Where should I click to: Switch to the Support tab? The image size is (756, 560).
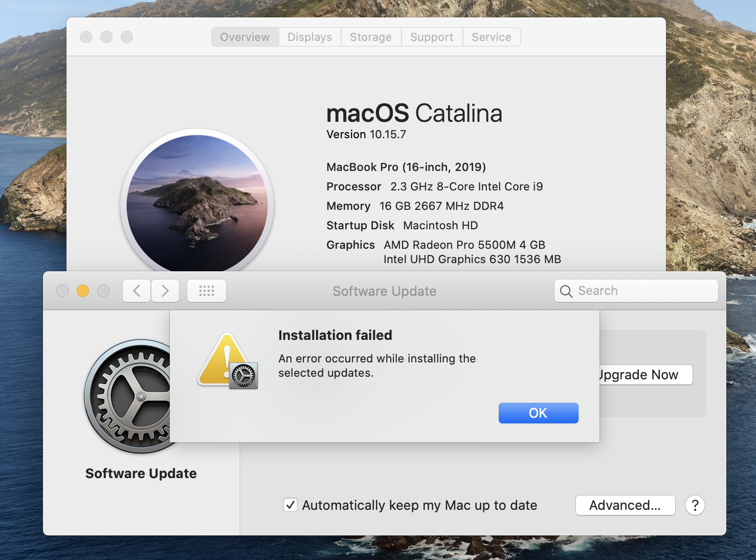coord(432,37)
